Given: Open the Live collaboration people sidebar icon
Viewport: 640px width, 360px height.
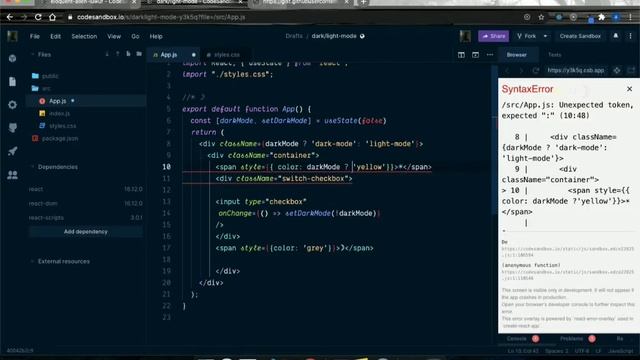Looking at the screenshot, I should click(x=12, y=175).
